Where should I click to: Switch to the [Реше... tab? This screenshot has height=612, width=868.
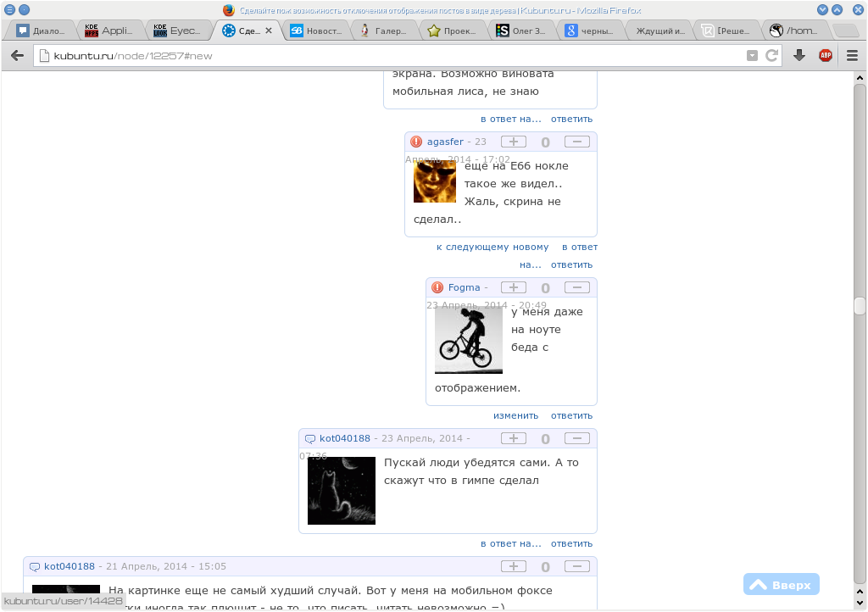click(x=727, y=31)
